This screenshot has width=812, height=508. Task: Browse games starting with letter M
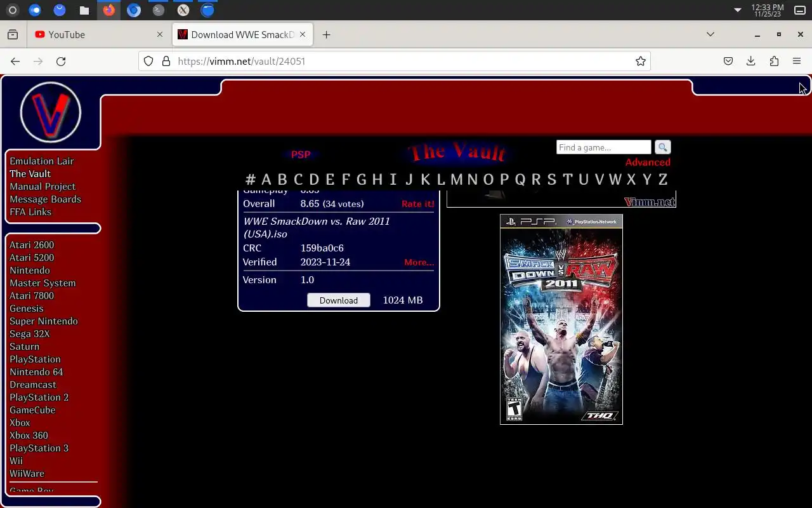(457, 179)
